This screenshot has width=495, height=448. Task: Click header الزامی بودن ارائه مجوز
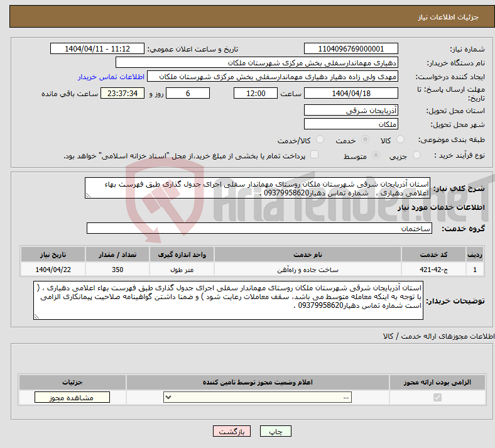pos(437,382)
